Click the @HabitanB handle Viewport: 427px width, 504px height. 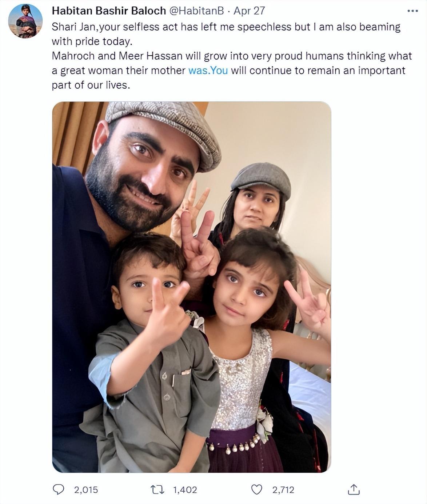coord(196,11)
